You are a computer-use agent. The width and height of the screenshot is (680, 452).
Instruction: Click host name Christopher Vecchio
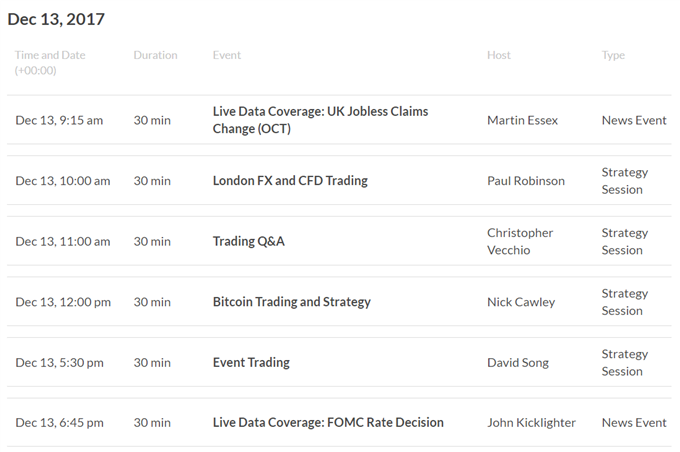click(x=520, y=241)
